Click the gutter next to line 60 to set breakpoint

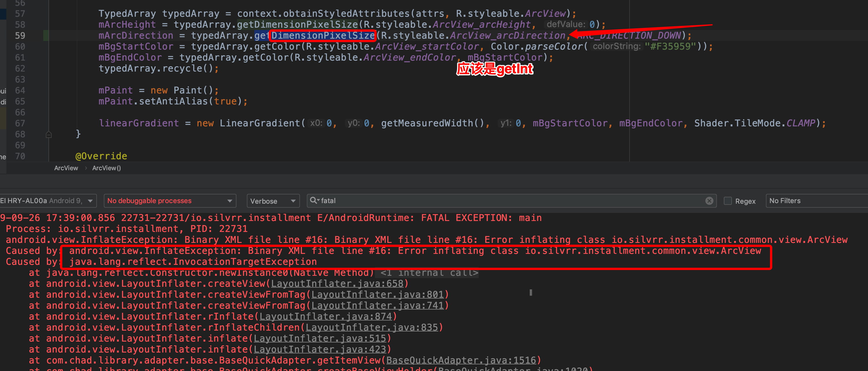(x=37, y=46)
